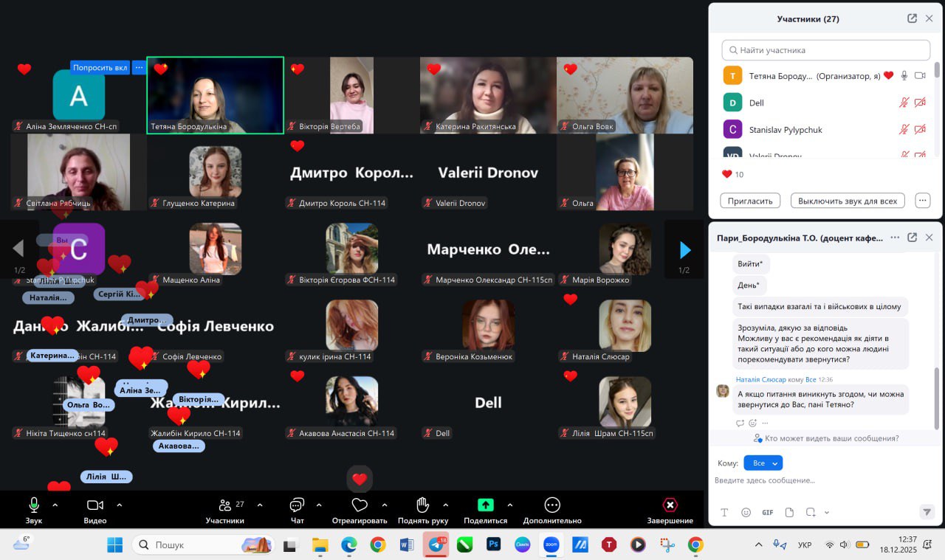Open the Кому recipient dropdown set to Все
Viewport: 945px width, 560px height.
coord(763,463)
